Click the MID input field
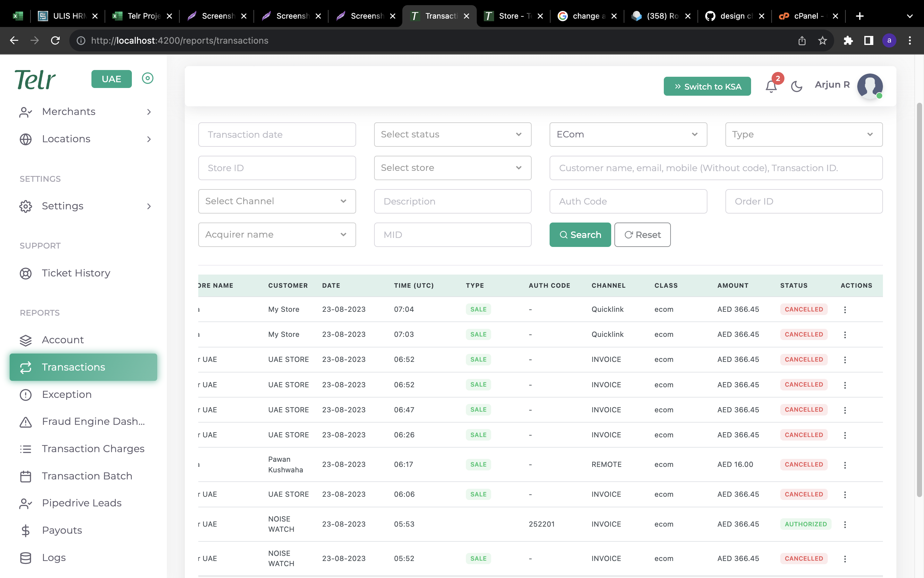Screen dimensions: 924x578 [x=452, y=235]
